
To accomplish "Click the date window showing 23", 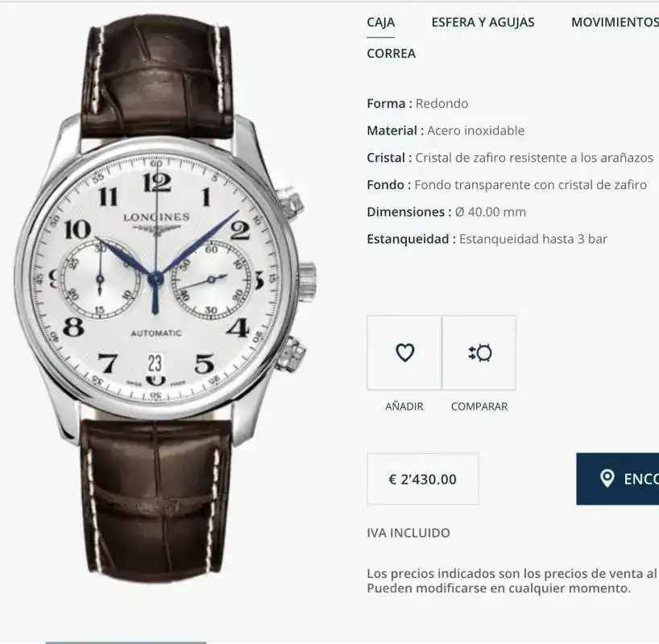I will (155, 362).
